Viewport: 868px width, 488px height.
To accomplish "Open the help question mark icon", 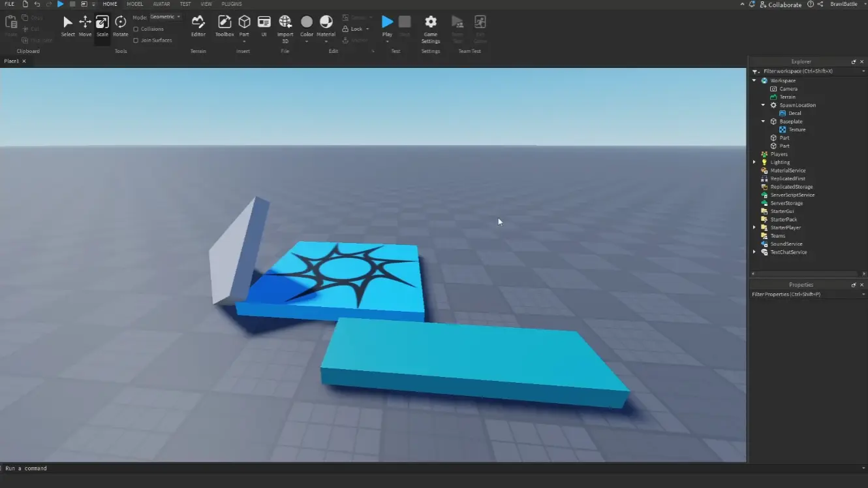I will point(811,4).
